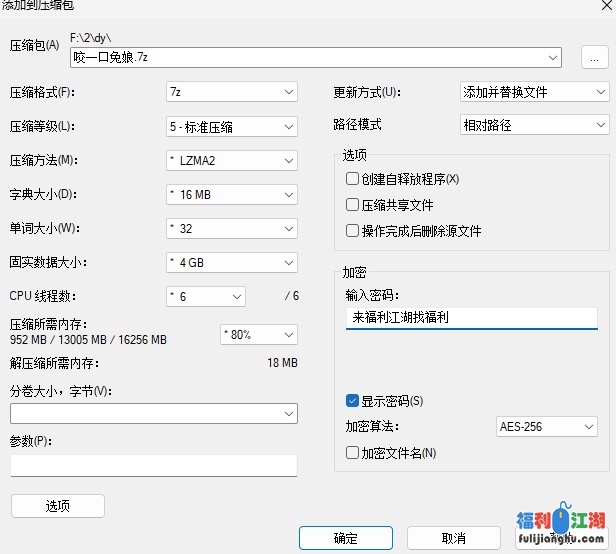This screenshot has width=616, height=554.
Task: Enable 操作完成后删除源文件 checkbox
Action: tap(352, 231)
